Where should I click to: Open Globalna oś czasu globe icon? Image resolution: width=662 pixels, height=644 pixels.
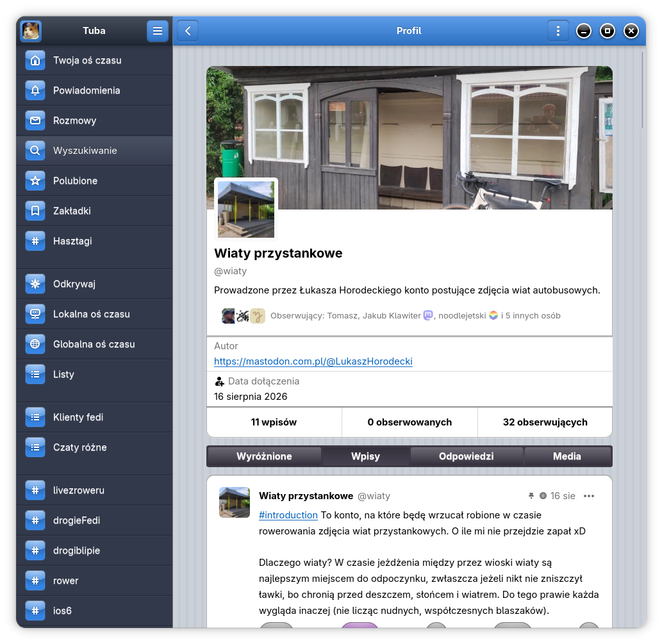point(35,344)
